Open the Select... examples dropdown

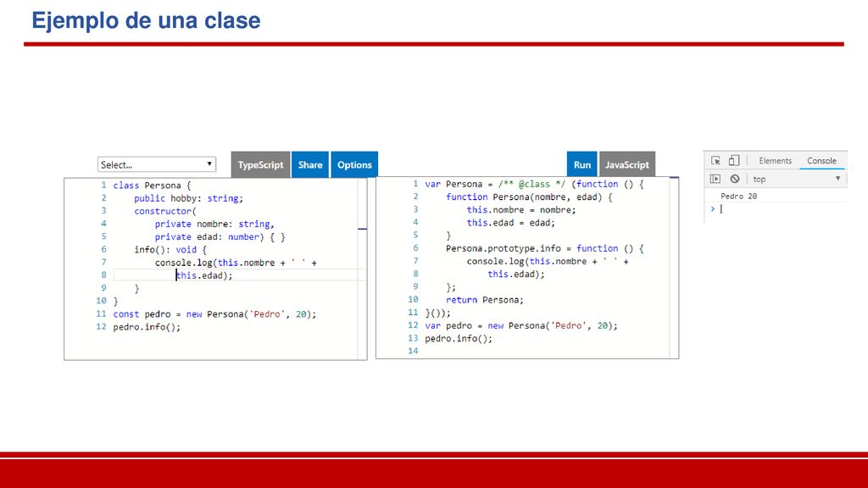coord(157,164)
